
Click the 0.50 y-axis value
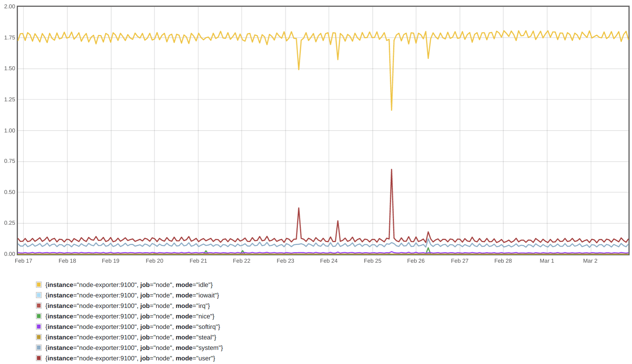(10, 192)
